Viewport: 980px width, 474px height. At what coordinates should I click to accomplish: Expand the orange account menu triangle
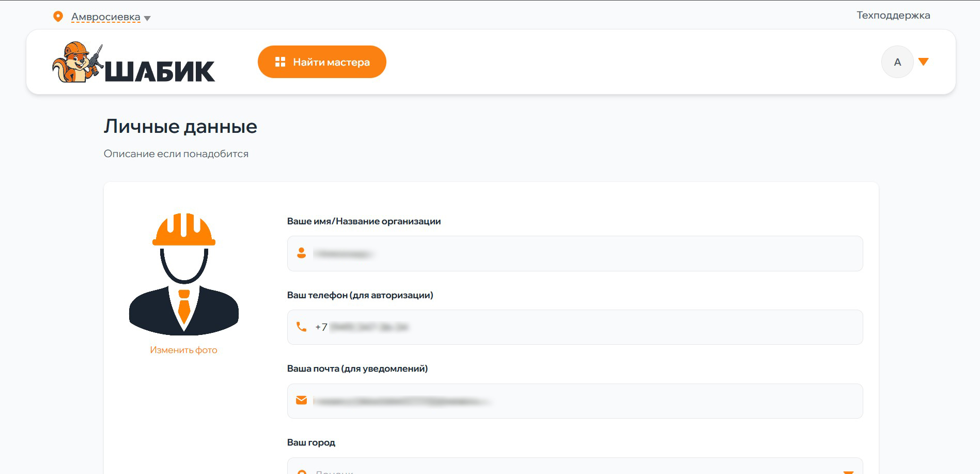tap(923, 62)
